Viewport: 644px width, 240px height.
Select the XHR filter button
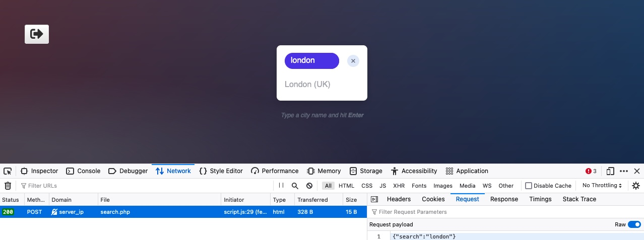[x=399, y=186]
